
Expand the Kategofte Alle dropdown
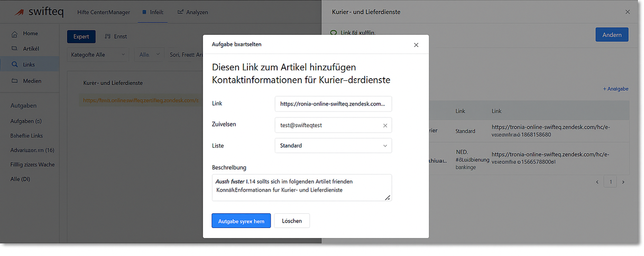point(99,54)
